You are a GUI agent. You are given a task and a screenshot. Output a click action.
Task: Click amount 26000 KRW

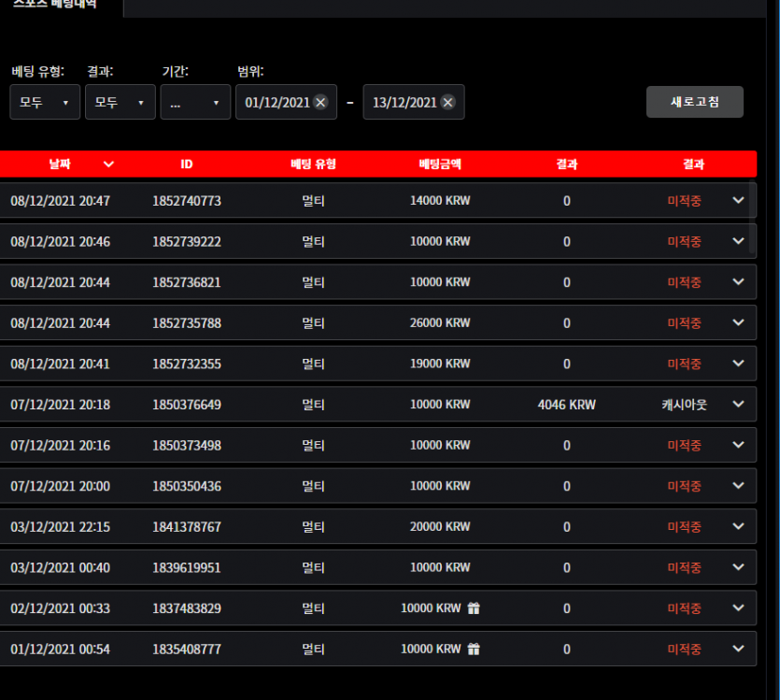pos(440,322)
